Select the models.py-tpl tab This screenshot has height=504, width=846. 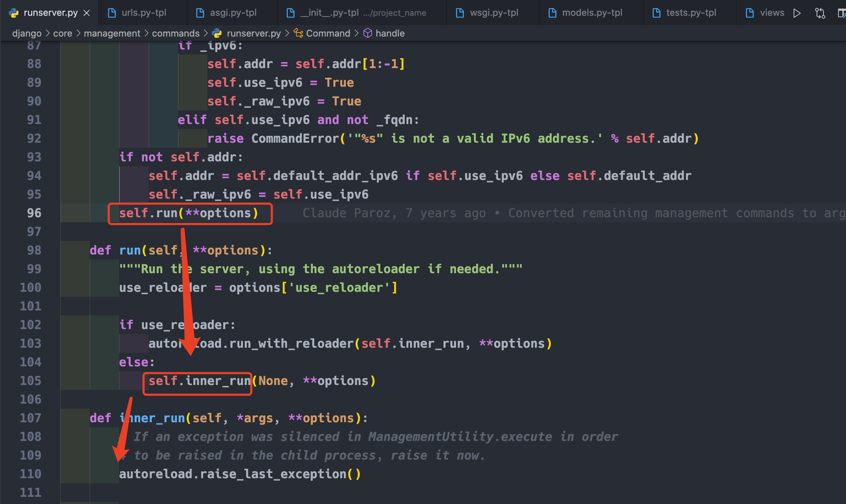click(592, 13)
